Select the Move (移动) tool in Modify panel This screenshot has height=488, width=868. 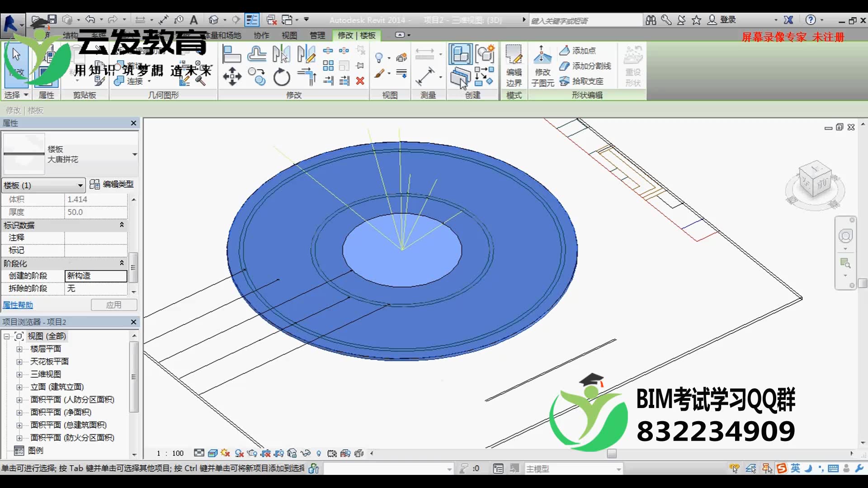click(x=232, y=77)
